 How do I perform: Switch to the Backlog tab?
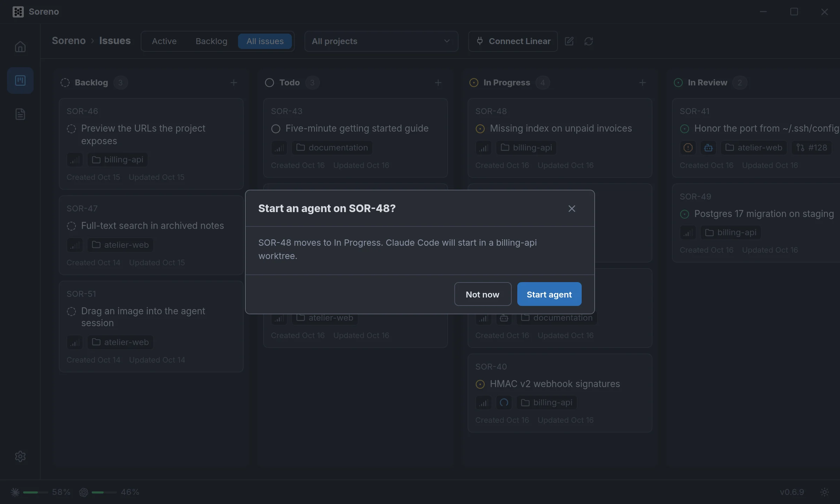point(211,41)
